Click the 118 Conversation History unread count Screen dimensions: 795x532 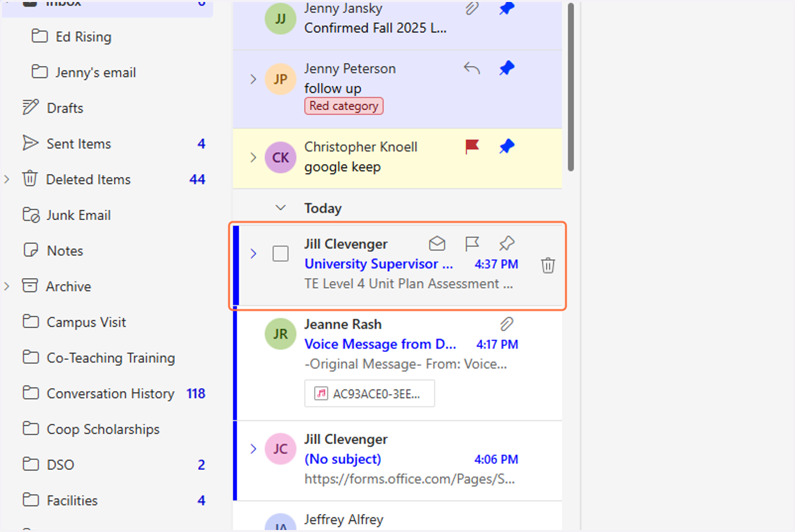tap(196, 394)
